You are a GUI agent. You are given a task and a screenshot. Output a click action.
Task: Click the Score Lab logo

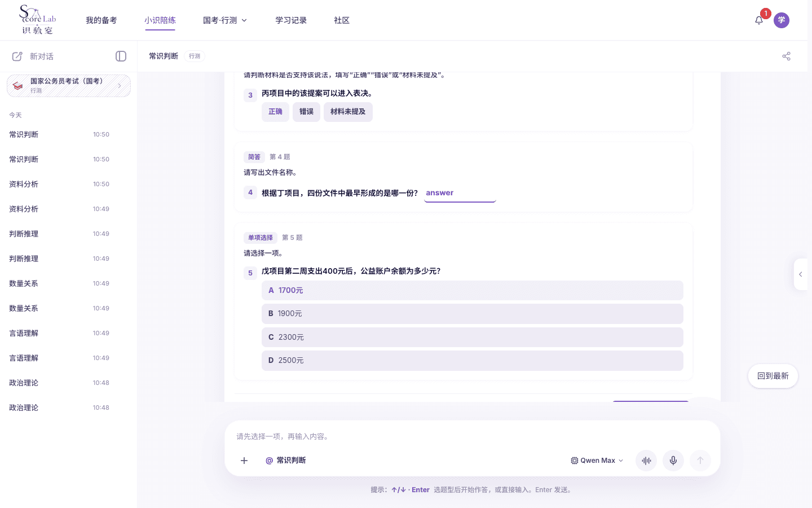click(37, 20)
